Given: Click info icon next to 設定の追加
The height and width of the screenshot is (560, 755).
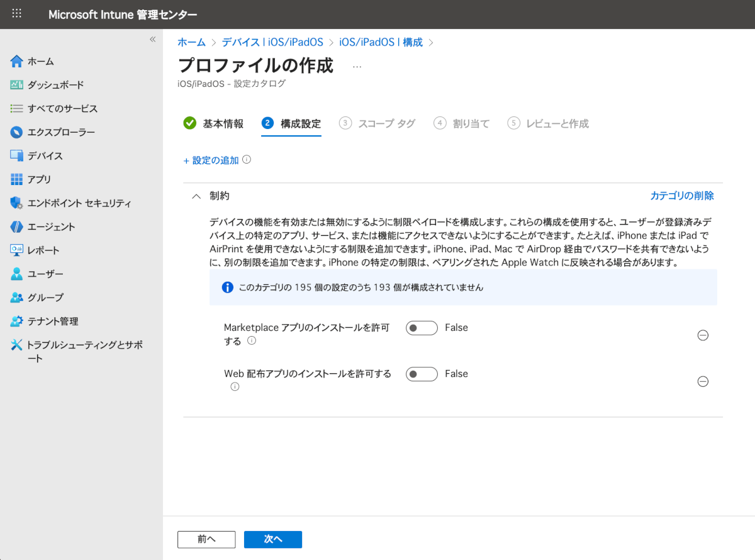Looking at the screenshot, I should [247, 160].
